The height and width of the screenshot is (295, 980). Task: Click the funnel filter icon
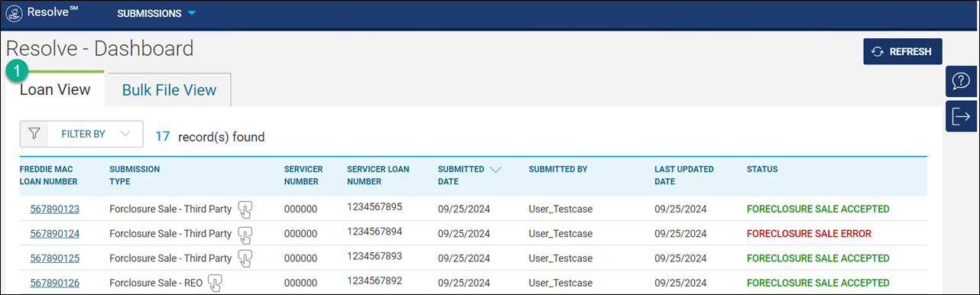[34, 134]
